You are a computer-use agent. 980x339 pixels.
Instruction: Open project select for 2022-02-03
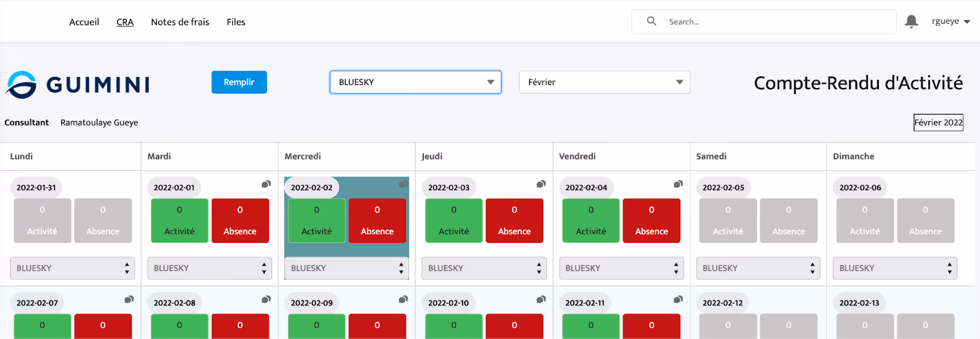484,268
